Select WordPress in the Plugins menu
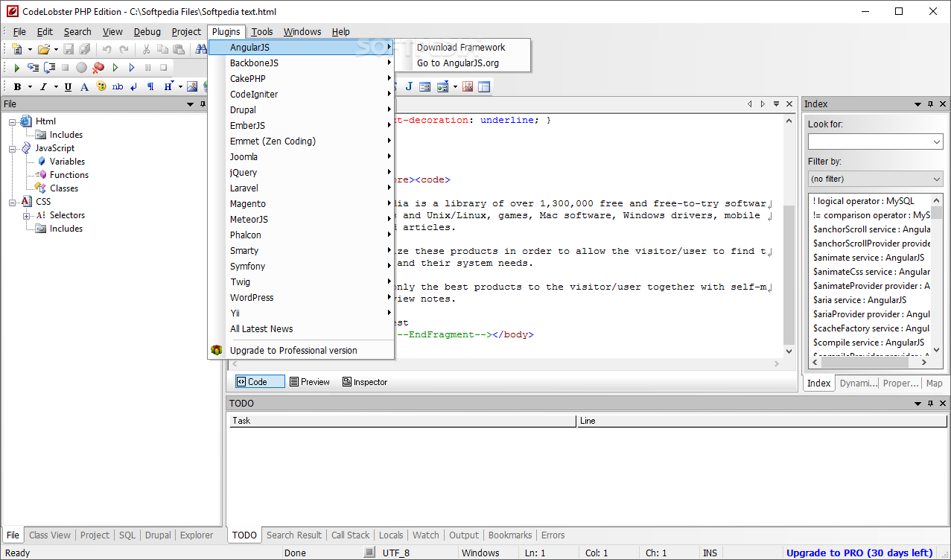 point(302,298)
